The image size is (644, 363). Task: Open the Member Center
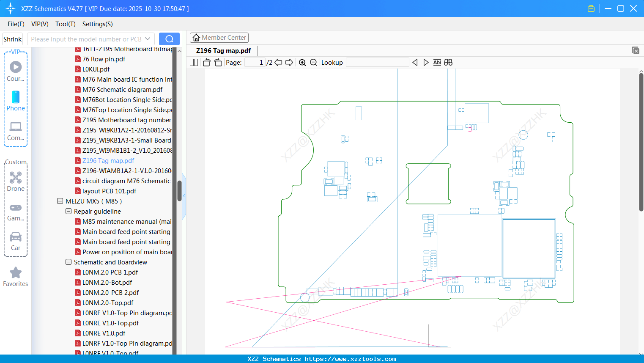point(219,37)
